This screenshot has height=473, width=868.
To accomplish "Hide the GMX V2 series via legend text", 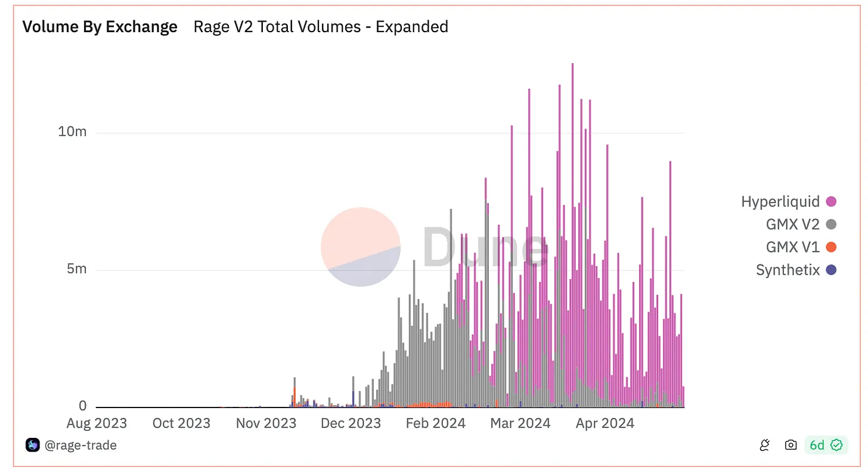I will coord(792,225).
